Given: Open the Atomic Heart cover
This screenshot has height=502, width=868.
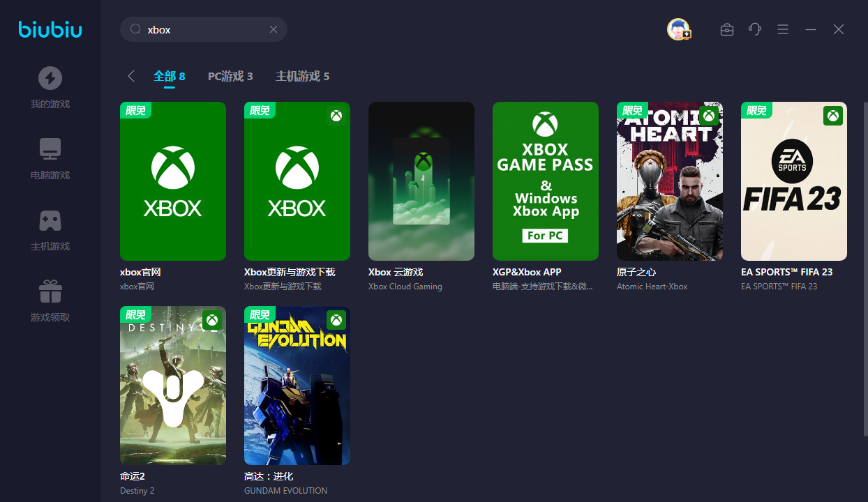Looking at the screenshot, I should click(x=670, y=181).
